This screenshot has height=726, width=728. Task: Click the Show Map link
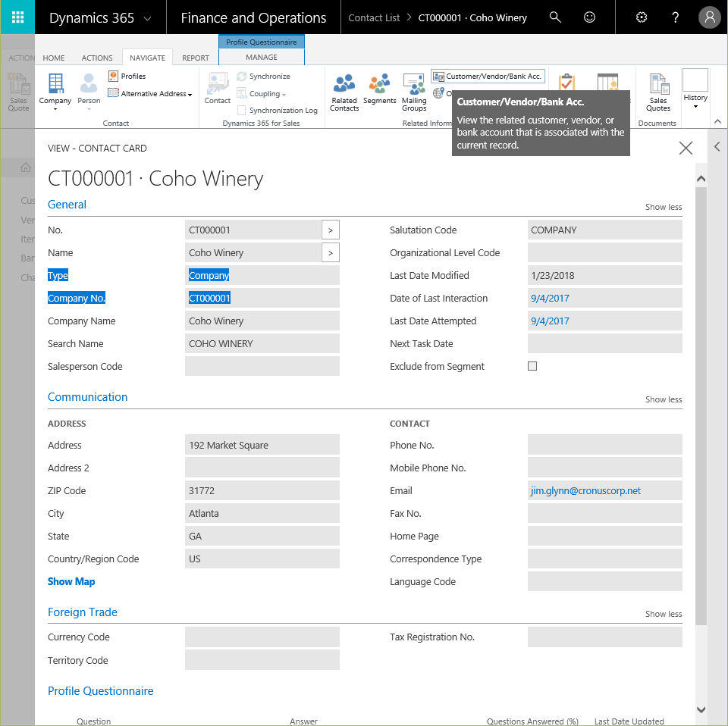click(71, 581)
